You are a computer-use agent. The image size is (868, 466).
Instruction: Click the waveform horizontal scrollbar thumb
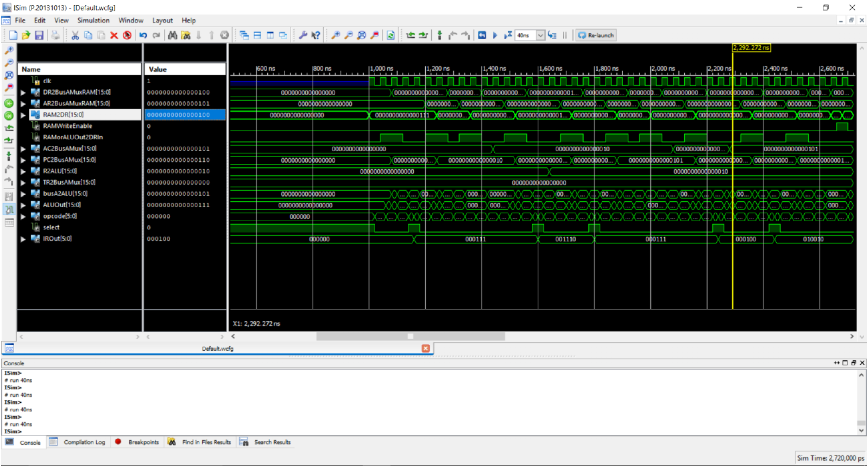tap(410, 336)
